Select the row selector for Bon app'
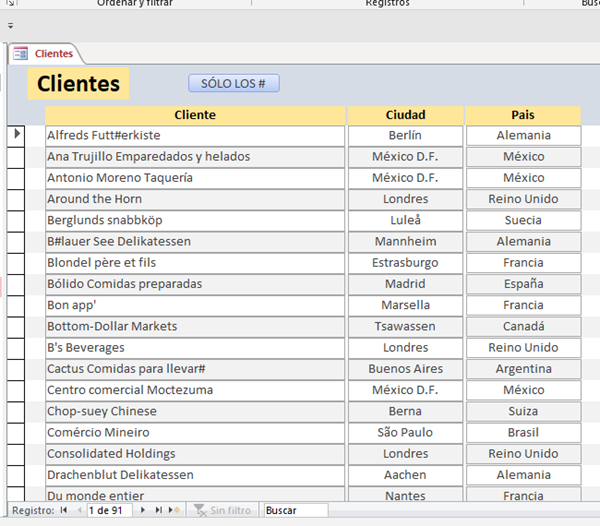600x526 pixels. 16,305
